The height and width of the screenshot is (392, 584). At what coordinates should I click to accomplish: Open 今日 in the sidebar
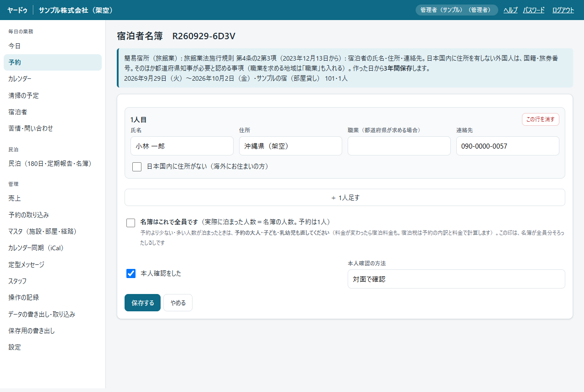pyautogui.click(x=52, y=46)
